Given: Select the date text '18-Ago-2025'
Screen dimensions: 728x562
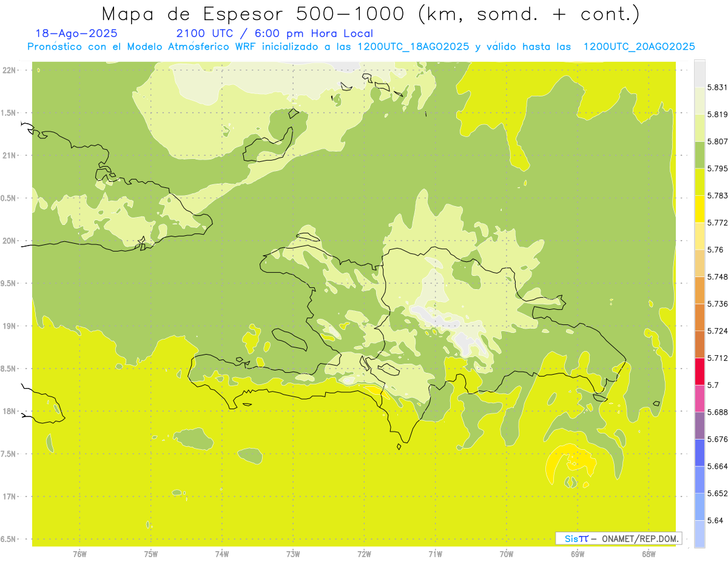Looking at the screenshot, I should (x=76, y=33).
